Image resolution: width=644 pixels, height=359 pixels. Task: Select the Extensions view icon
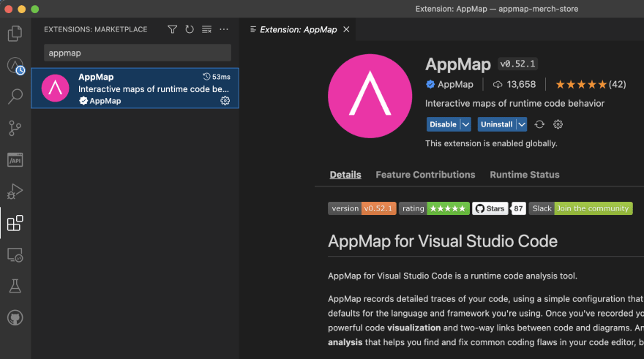click(15, 223)
